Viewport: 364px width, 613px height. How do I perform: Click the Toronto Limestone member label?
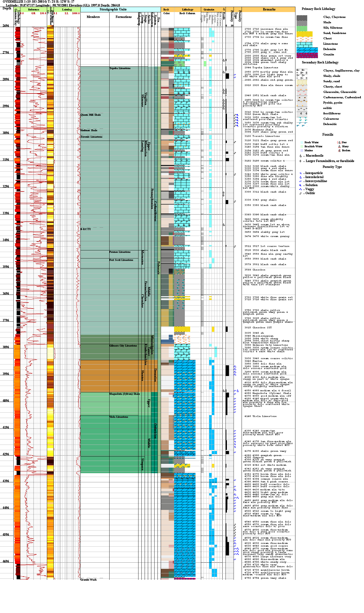pyautogui.click(x=92, y=137)
